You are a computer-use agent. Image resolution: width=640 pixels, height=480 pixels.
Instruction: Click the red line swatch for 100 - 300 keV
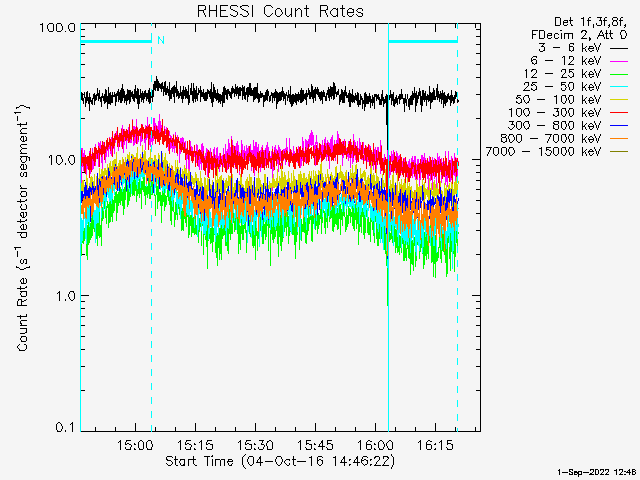(x=619, y=113)
